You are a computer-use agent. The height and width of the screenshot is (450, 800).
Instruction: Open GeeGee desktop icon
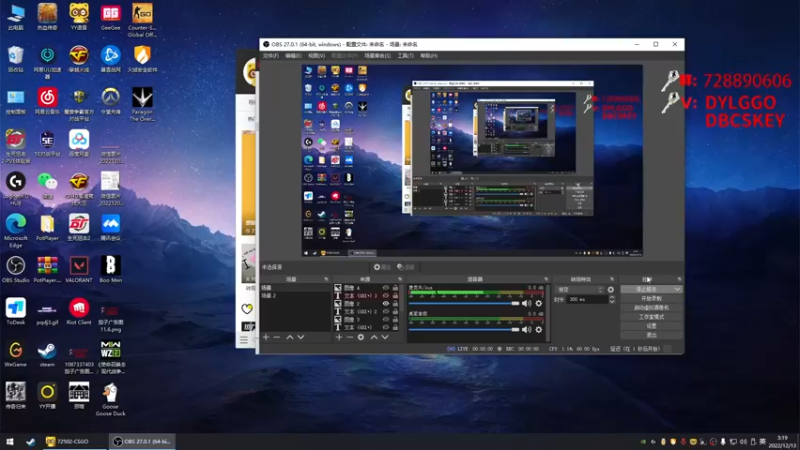coord(110,18)
